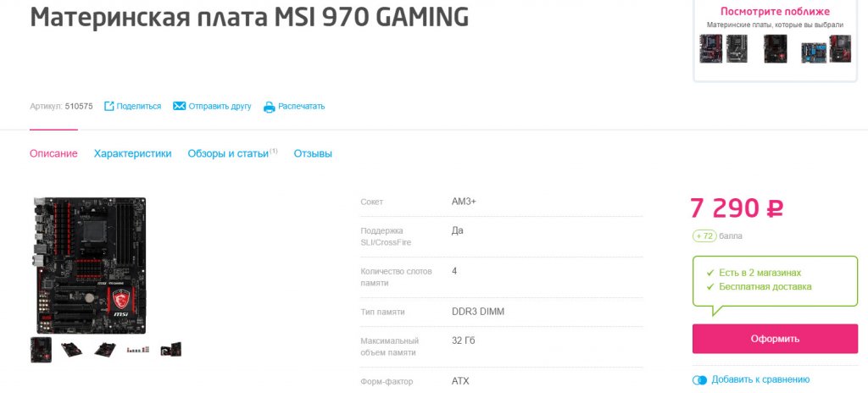The height and width of the screenshot is (393, 868).
Task: Open the first motherboard in Посмотрите поближе panel
Action: click(x=710, y=48)
